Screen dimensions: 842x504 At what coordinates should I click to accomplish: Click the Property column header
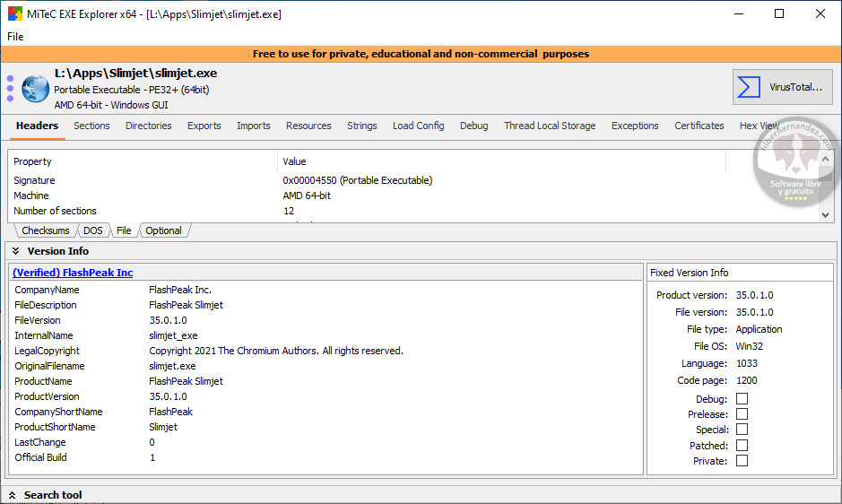(143, 161)
